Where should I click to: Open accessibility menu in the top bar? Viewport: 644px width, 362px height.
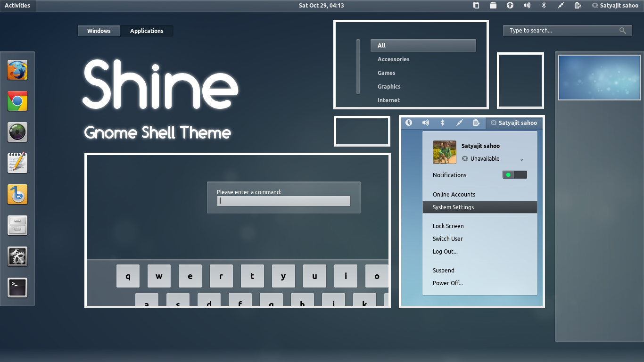(510, 6)
